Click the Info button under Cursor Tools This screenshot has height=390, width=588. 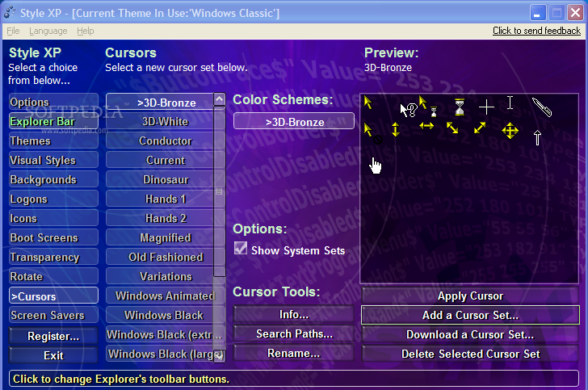pyautogui.click(x=294, y=315)
